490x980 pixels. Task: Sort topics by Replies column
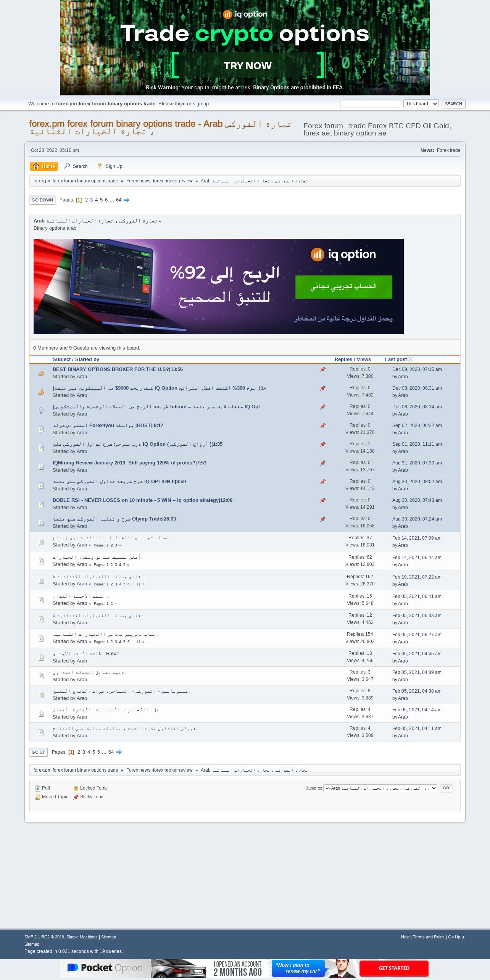pyautogui.click(x=343, y=359)
